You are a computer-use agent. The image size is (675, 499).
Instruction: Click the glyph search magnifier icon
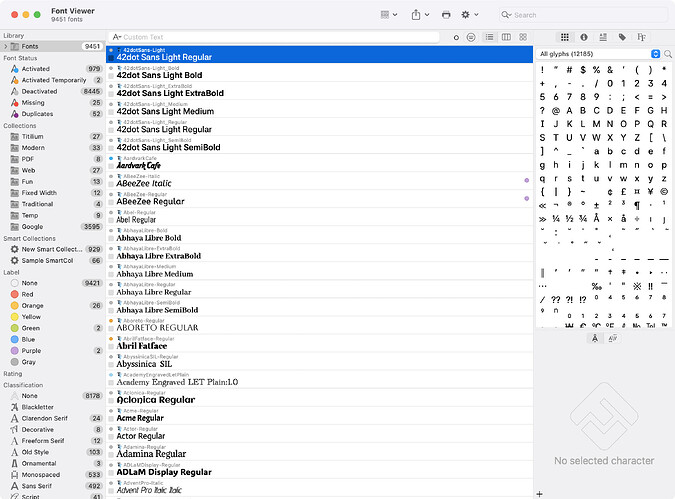668,54
